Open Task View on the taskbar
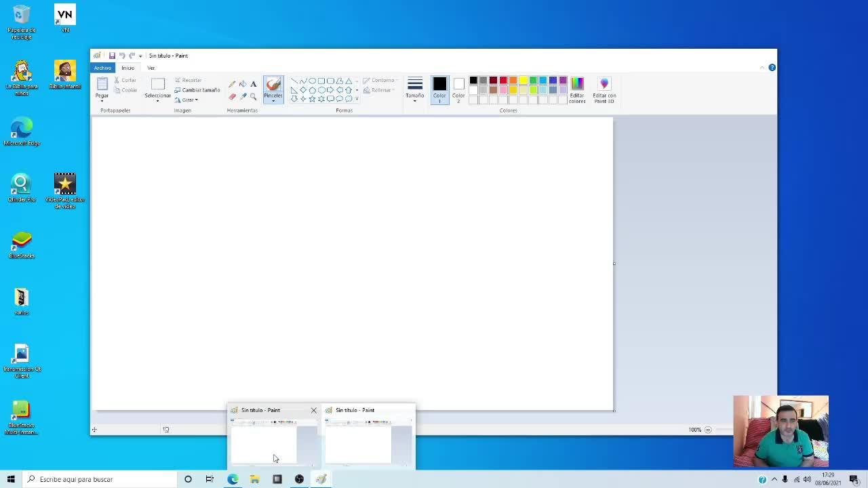The height and width of the screenshot is (488, 868). tap(210, 479)
